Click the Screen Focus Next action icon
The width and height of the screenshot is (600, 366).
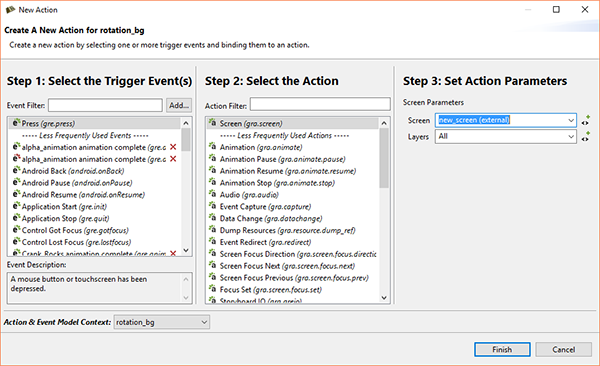pyautogui.click(x=212, y=265)
